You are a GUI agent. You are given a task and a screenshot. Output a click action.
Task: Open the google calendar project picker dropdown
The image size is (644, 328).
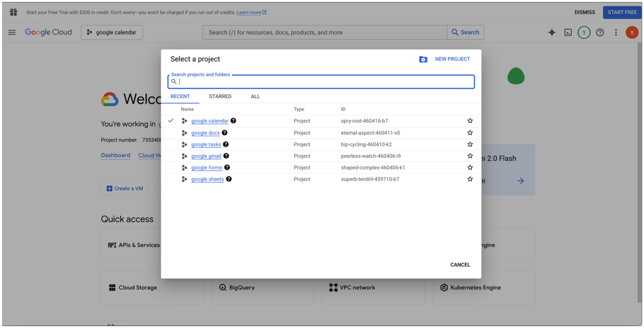coord(112,32)
